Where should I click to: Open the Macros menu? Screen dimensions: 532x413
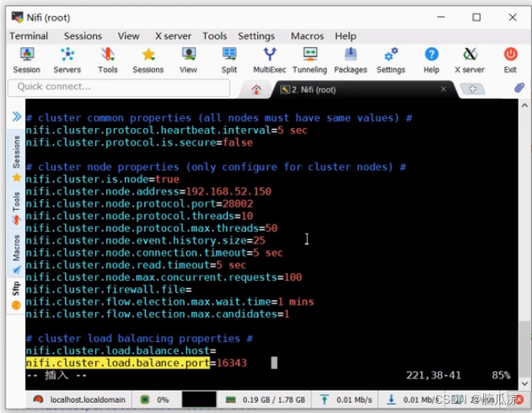(307, 36)
